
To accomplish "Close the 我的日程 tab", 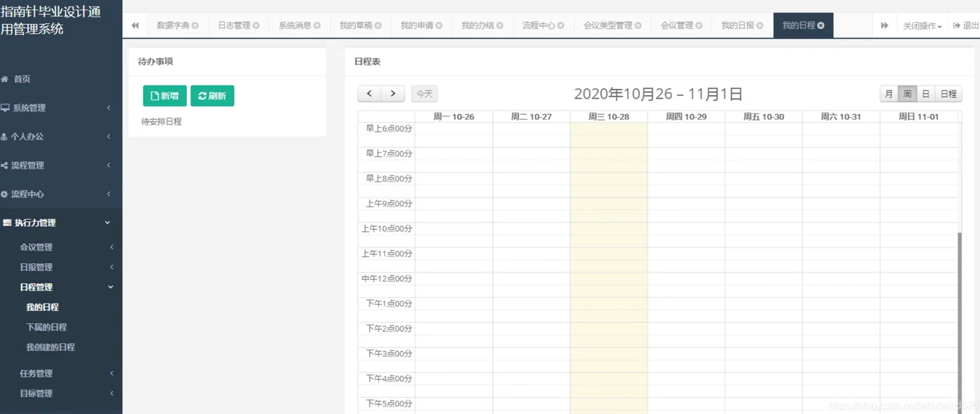I will 821,25.
